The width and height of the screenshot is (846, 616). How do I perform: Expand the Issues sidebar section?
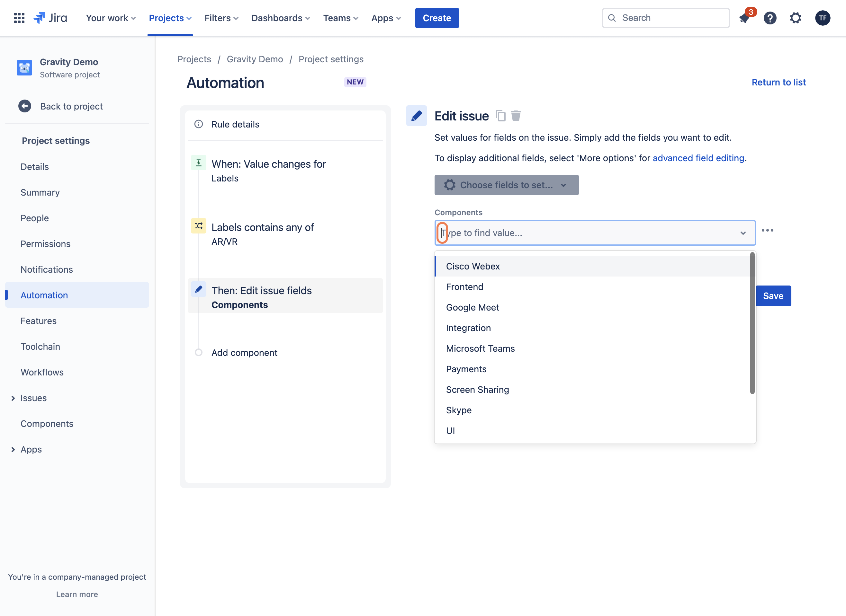click(x=13, y=398)
